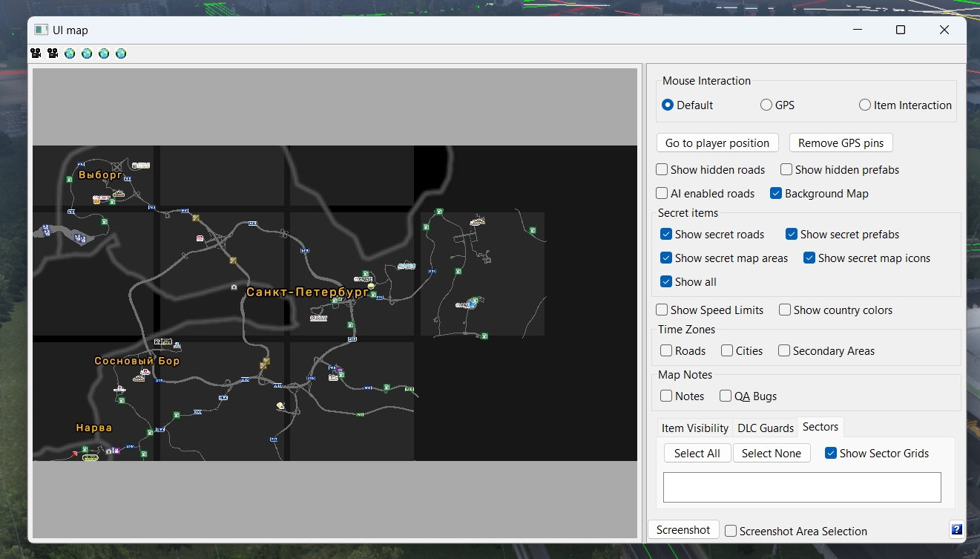Image resolution: width=980 pixels, height=559 pixels.
Task: Click the second globe toolbar icon
Action: 87,53
